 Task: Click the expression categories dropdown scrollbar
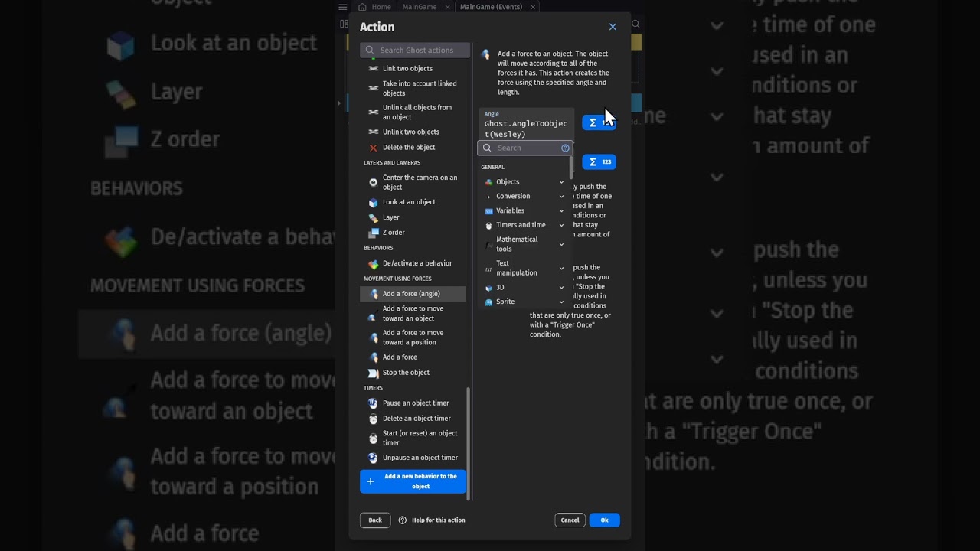(x=571, y=168)
